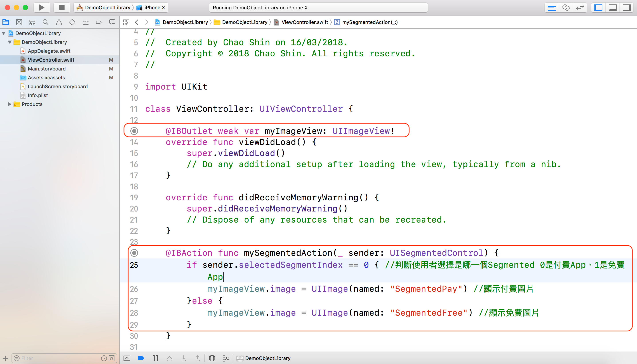The height and width of the screenshot is (364, 637).
Task: Open the Source Control navigator
Action: point(19,22)
